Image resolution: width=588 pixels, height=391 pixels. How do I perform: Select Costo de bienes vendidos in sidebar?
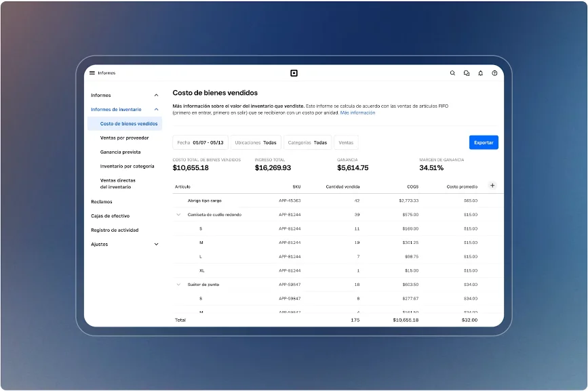pos(125,123)
